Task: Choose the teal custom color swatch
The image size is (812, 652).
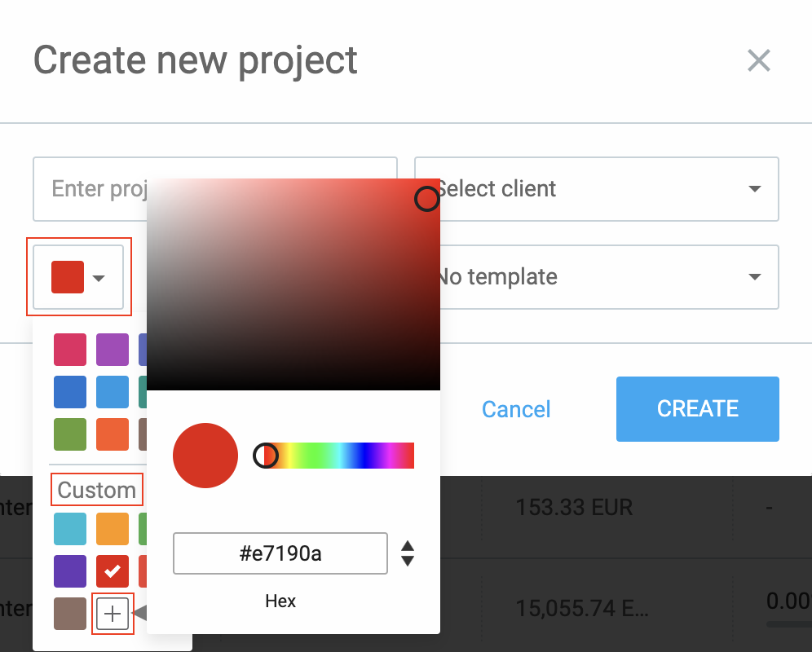Action: 70,528
